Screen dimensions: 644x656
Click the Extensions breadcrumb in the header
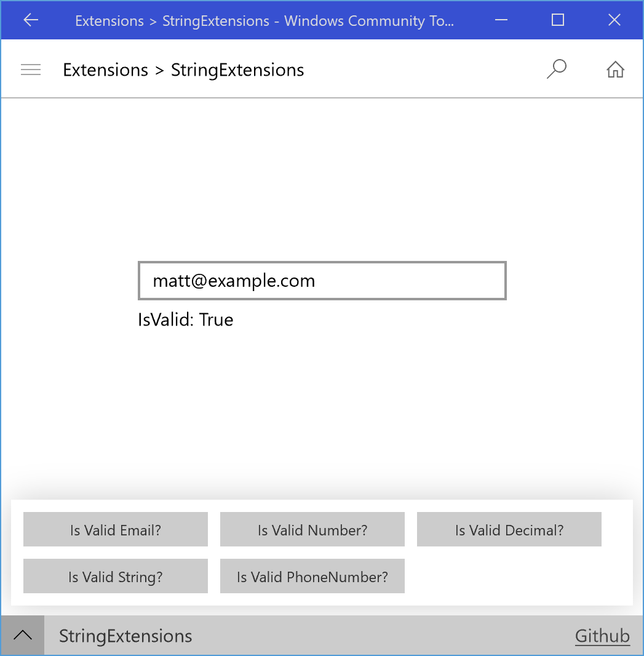(x=105, y=70)
